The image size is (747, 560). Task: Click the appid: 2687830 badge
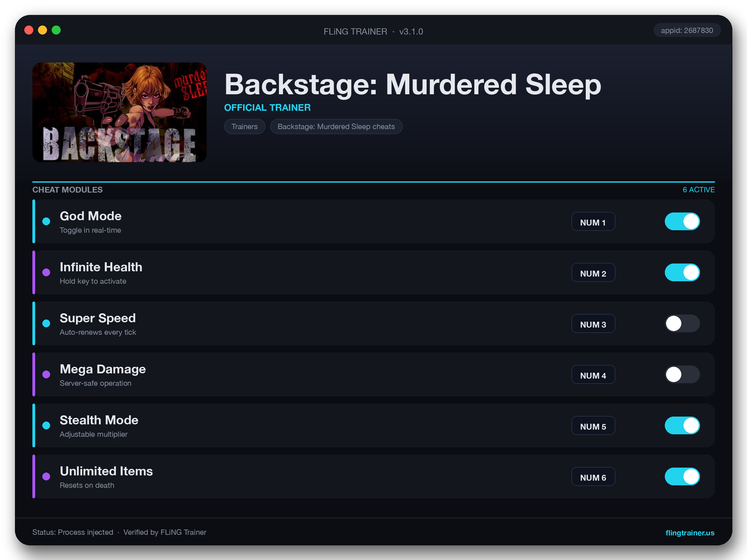click(x=687, y=30)
